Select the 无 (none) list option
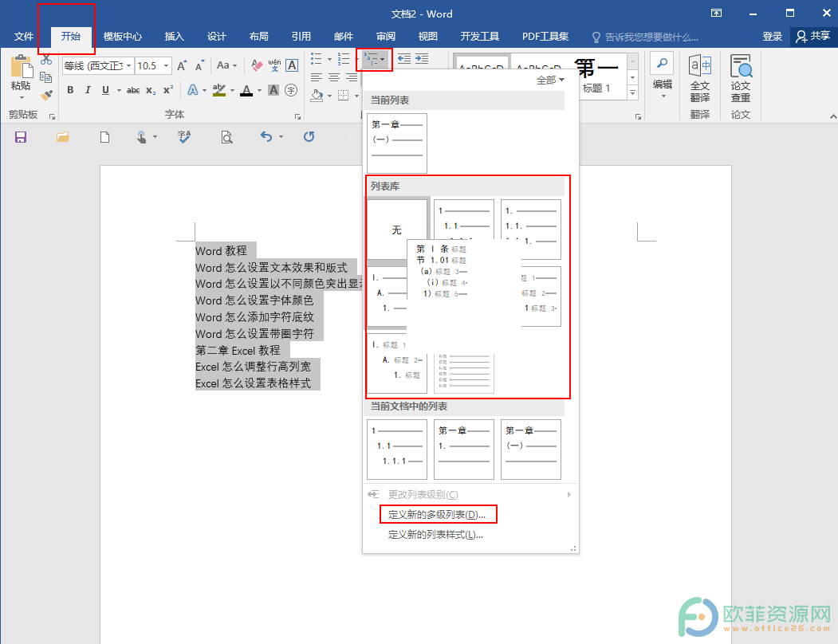Viewport: 838px width, 644px height. 397,230
